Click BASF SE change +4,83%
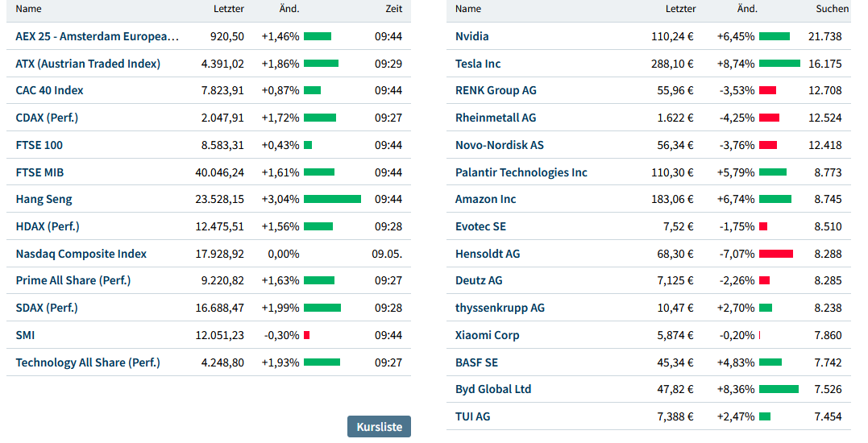 [x=736, y=362]
